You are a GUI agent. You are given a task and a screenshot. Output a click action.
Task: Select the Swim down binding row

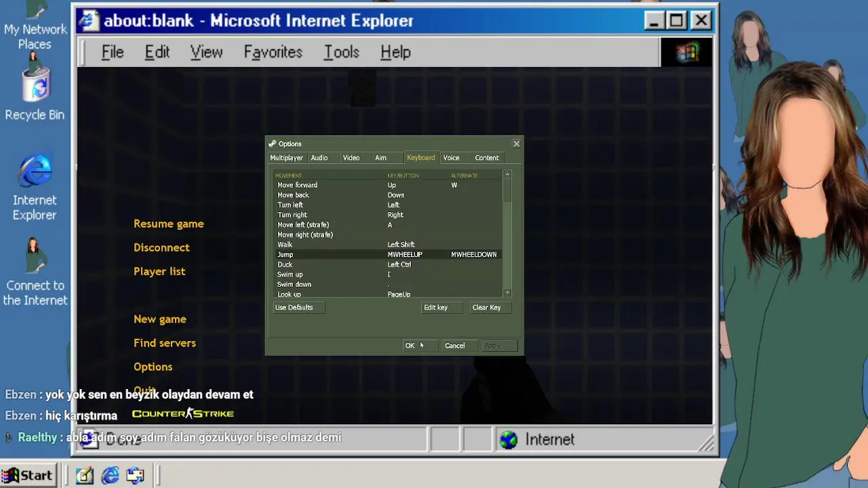pos(388,285)
